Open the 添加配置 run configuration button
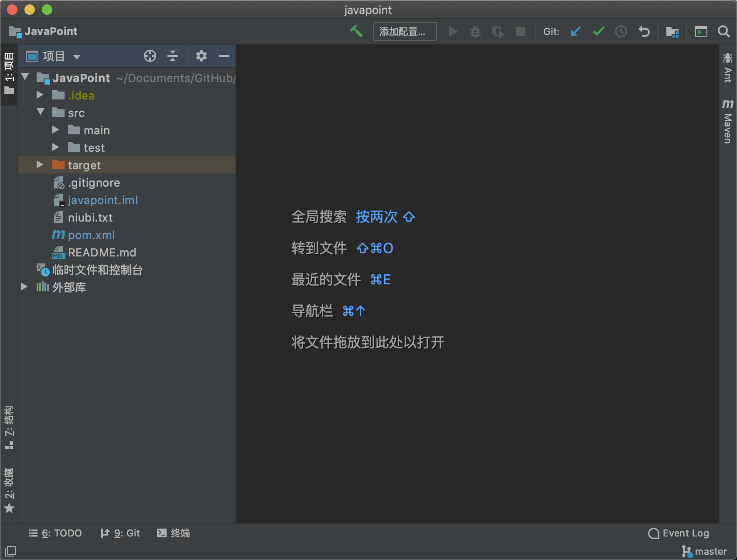 (405, 31)
